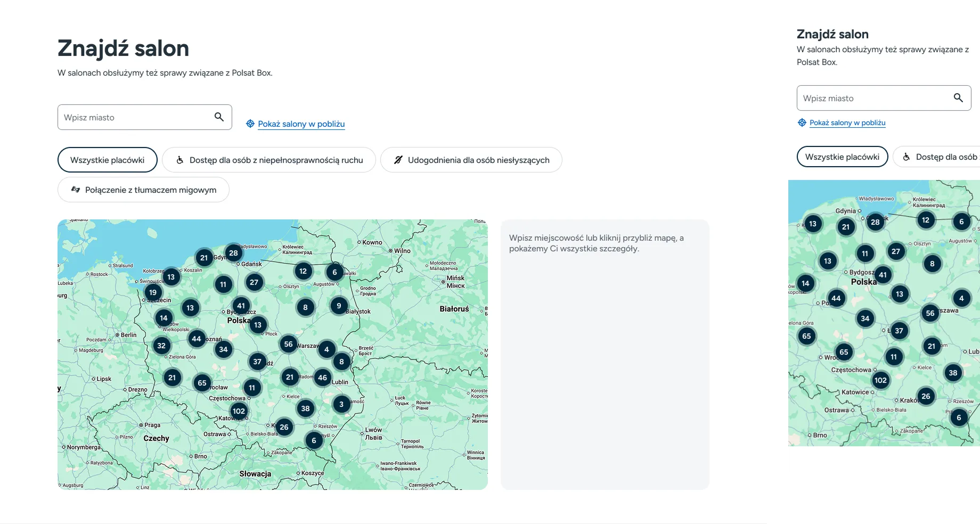Click the 56 marker near Warszawa

pyautogui.click(x=288, y=344)
